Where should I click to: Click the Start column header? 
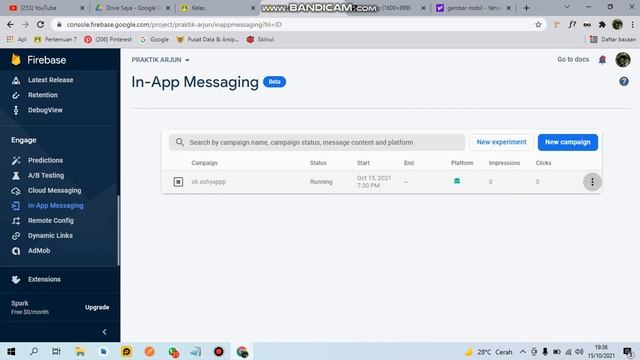[x=363, y=163]
